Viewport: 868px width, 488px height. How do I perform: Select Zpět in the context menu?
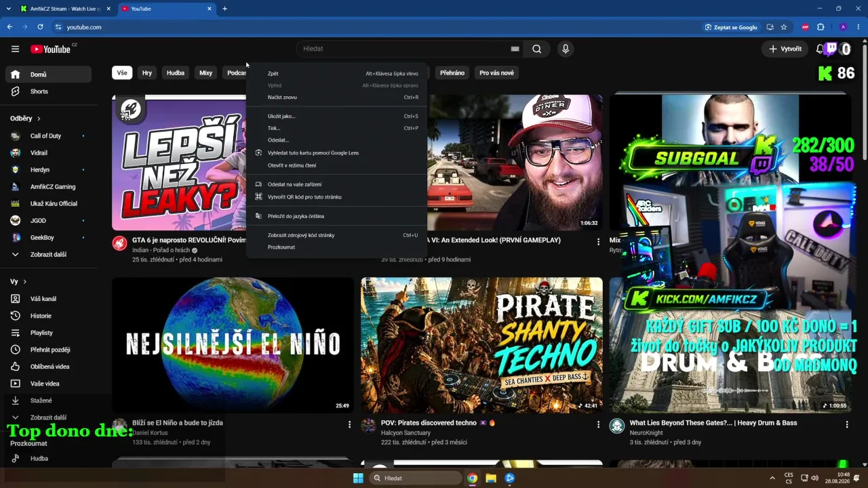pyautogui.click(x=337, y=73)
